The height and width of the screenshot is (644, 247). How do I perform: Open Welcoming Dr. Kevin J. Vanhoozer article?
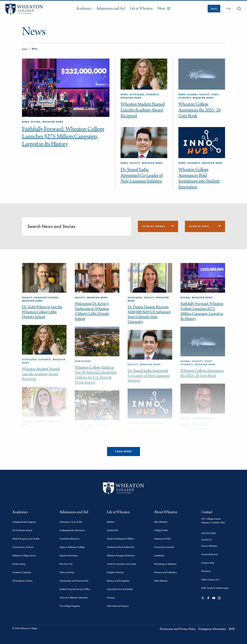point(92,311)
